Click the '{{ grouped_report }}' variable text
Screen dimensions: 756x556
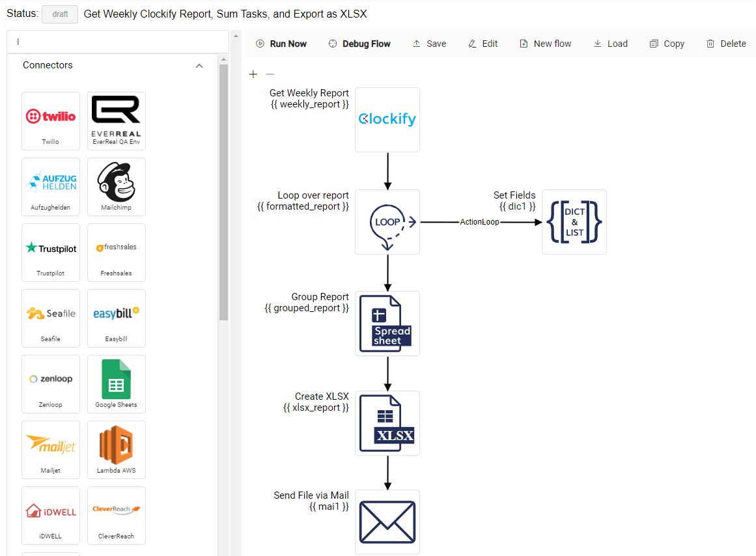[307, 308]
